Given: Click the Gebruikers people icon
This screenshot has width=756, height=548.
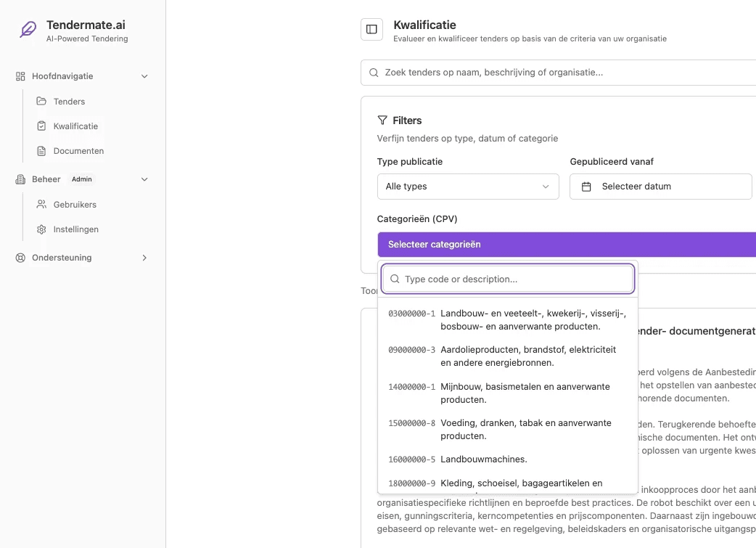Looking at the screenshot, I should (41, 205).
